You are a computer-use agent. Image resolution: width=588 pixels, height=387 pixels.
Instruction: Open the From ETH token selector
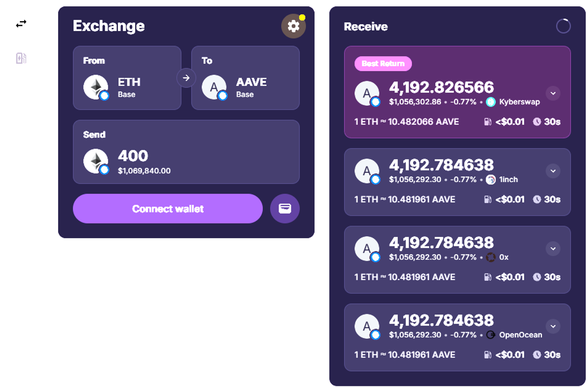pyautogui.click(x=127, y=78)
